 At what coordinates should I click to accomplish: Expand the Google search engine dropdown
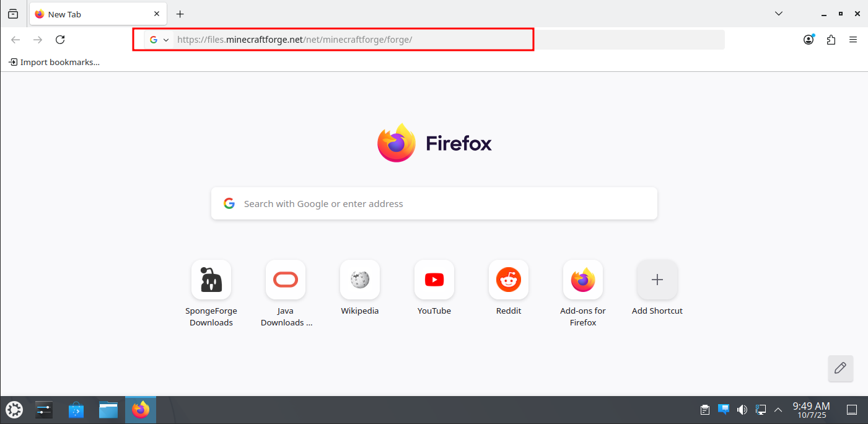pos(159,40)
